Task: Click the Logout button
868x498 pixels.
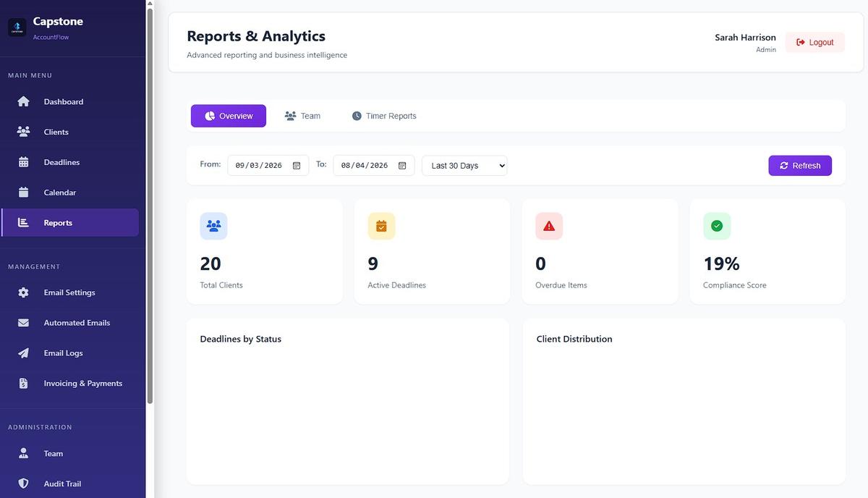Action: pyautogui.click(x=814, y=42)
